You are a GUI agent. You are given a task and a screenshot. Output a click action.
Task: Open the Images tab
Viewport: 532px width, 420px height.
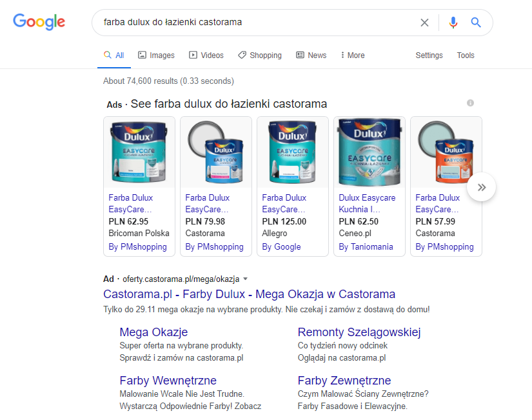156,55
